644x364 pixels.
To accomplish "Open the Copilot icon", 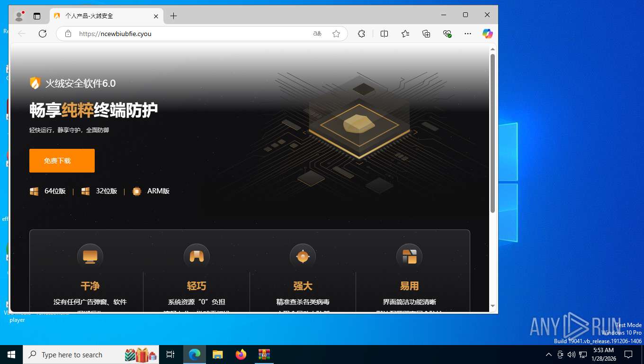I will [x=488, y=34].
